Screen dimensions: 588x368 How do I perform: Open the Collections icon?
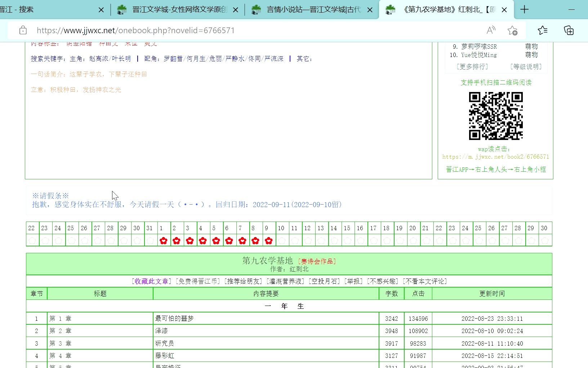[569, 30]
